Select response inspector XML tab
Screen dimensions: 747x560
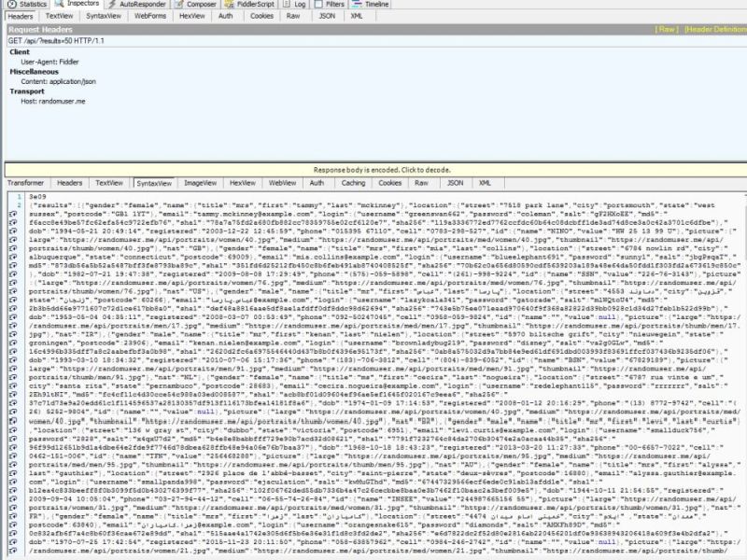485,183
